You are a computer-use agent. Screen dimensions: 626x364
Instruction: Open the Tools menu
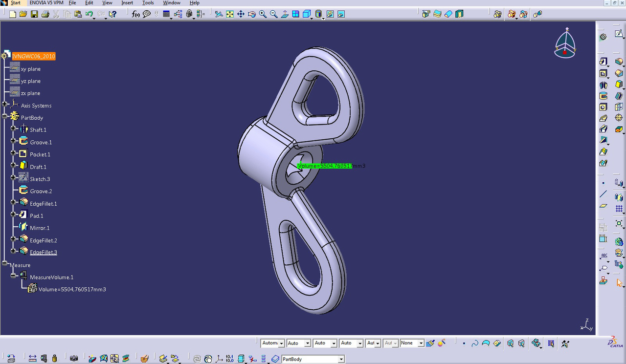click(x=148, y=3)
